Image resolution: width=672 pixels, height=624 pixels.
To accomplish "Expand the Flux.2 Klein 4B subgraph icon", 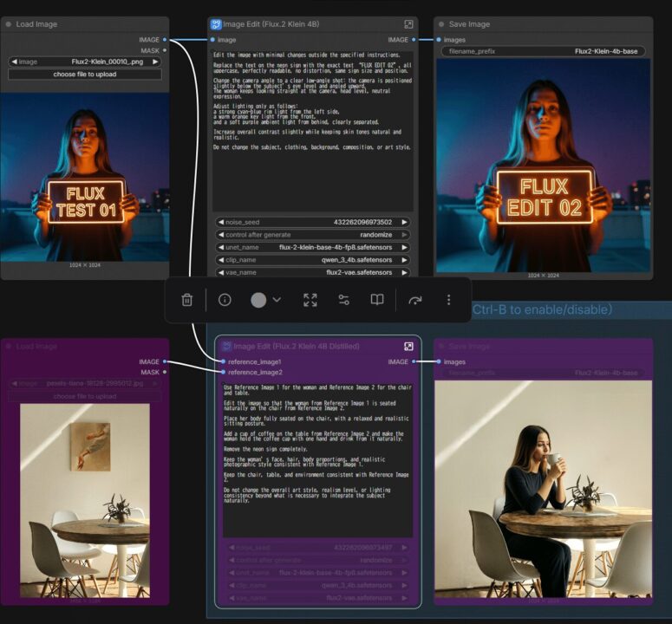I will (408, 24).
